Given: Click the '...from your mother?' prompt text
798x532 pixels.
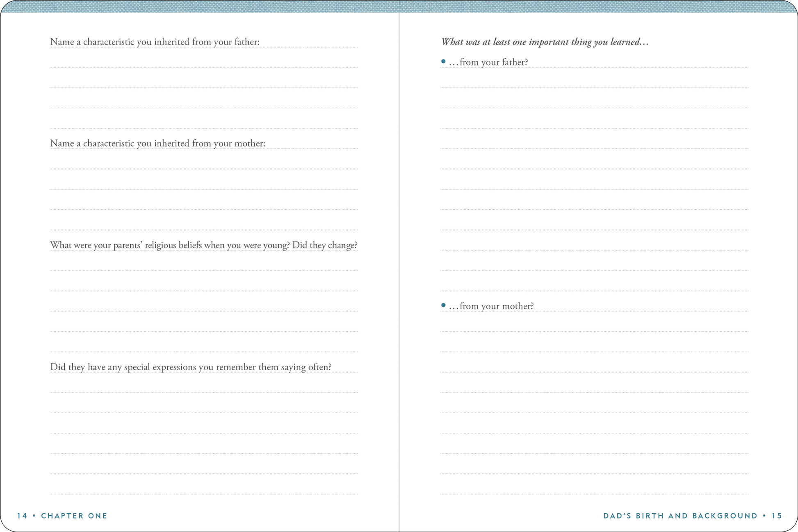Looking at the screenshot, I should pos(492,306).
